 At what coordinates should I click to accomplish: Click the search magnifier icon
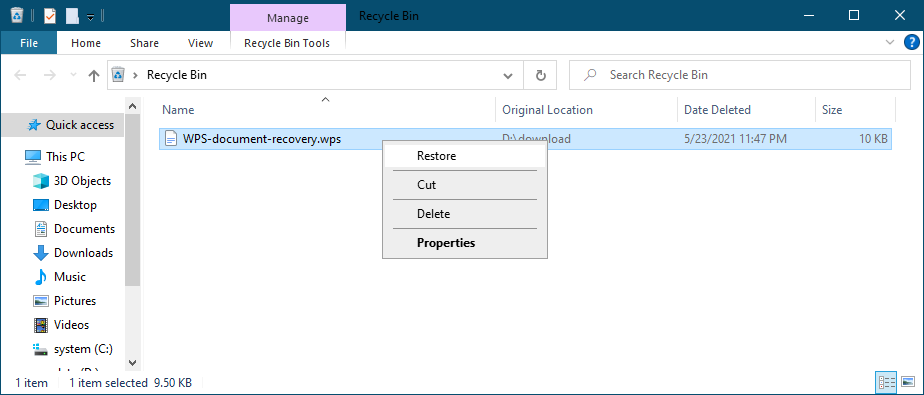click(x=590, y=75)
